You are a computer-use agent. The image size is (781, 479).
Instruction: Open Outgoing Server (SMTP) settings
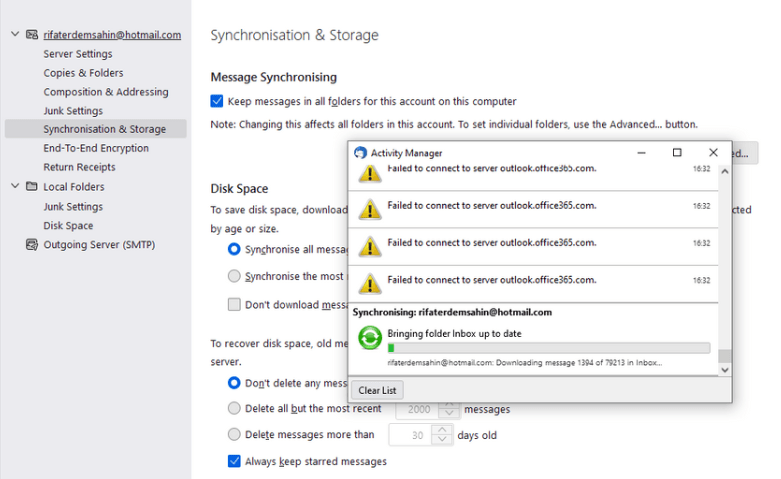coord(99,244)
